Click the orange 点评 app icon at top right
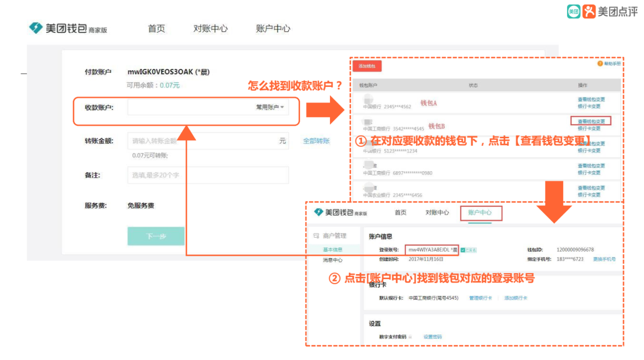 click(x=589, y=11)
